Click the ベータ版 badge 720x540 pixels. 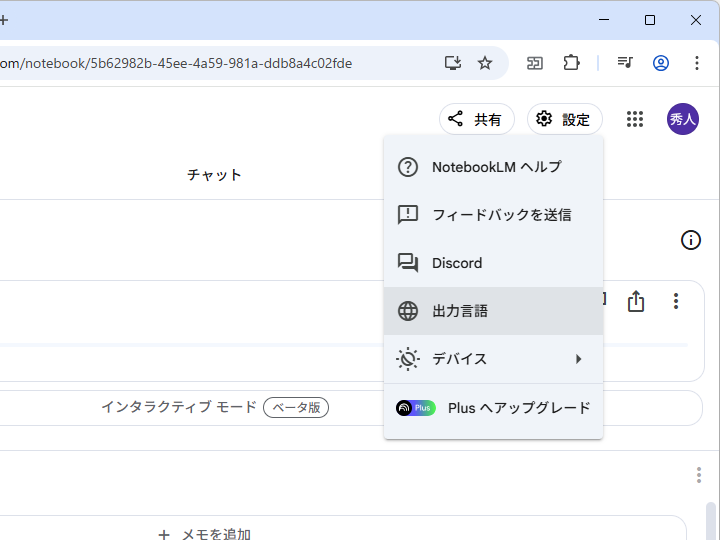click(296, 407)
